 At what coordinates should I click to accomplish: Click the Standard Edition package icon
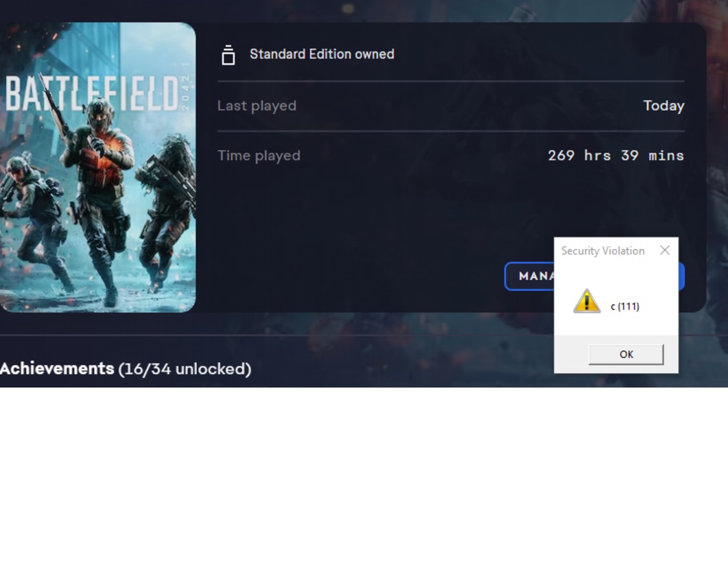tap(228, 55)
